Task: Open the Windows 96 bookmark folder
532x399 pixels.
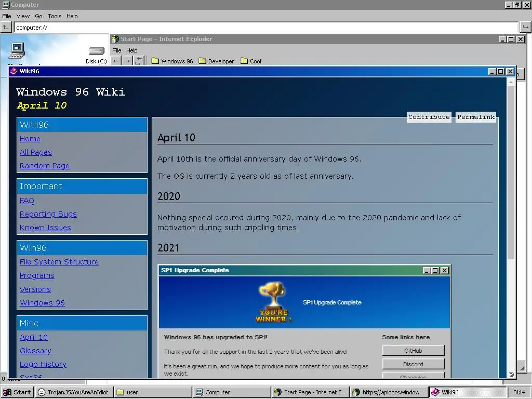Action: click(x=172, y=61)
